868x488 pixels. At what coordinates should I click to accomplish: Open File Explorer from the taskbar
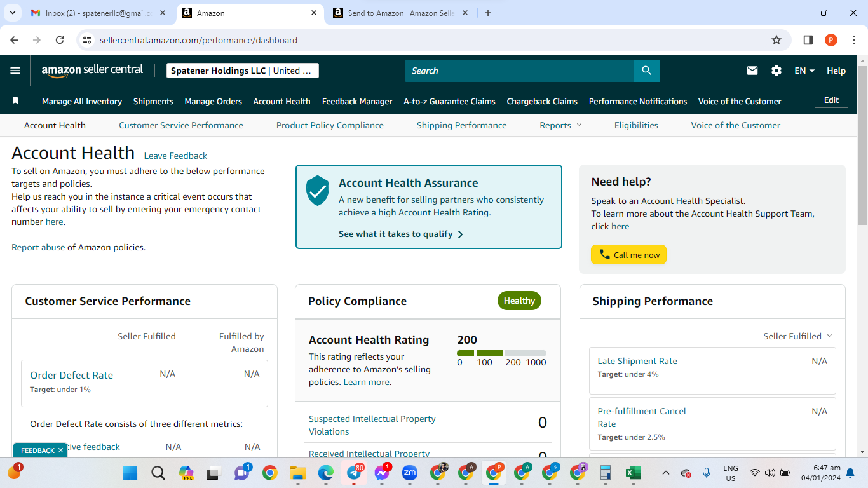298,473
